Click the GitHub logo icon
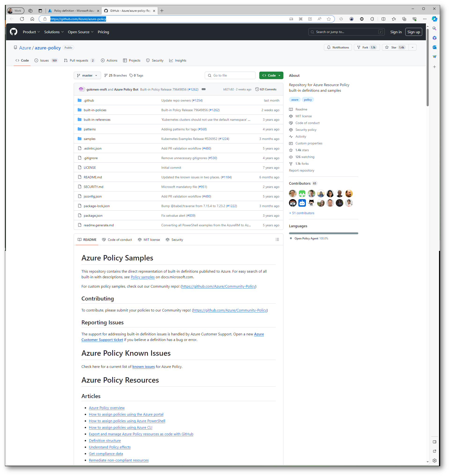This screenshot has height=476, width=450. 13,32
